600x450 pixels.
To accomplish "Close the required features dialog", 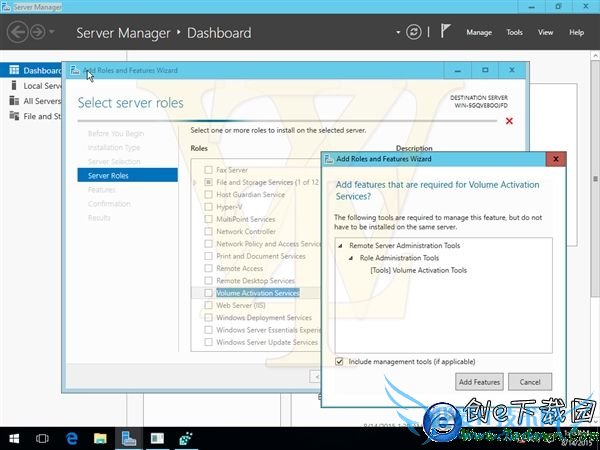I will 556,159.
